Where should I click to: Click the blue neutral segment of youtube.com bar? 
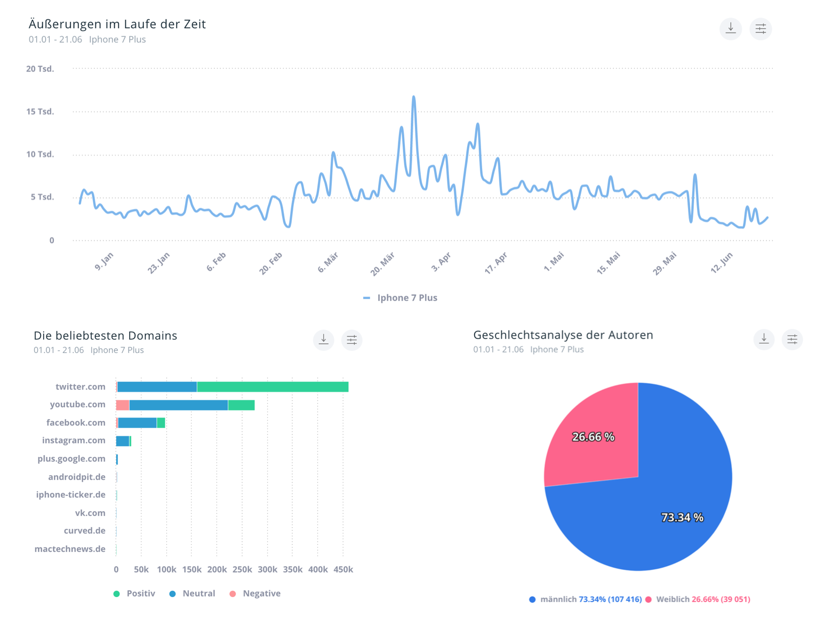coord(178,405)
